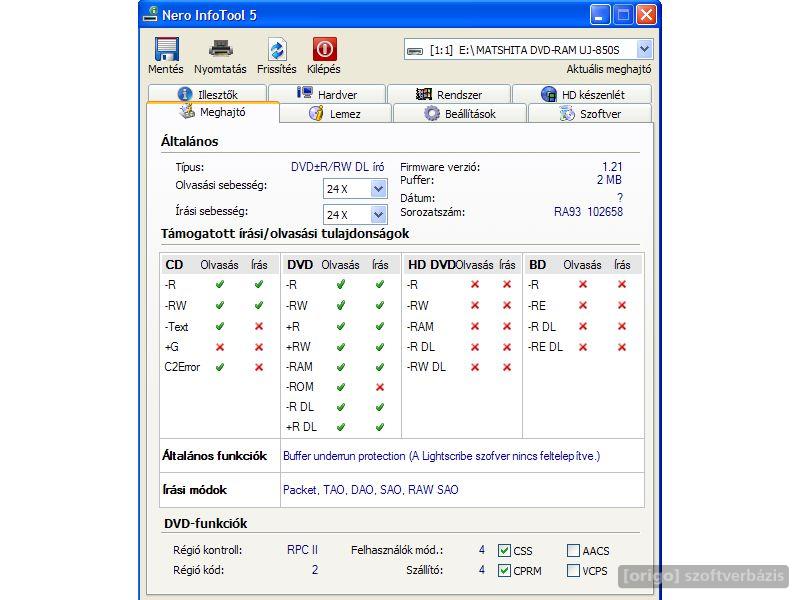Click the buffer size value 2 MB
Viewport: 800px width, 600px height.
609,180
